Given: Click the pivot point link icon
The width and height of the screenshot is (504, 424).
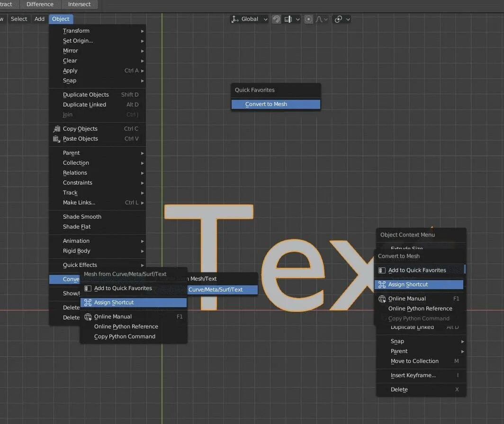Looking at the screenshot, I should (x=338, y=19).
